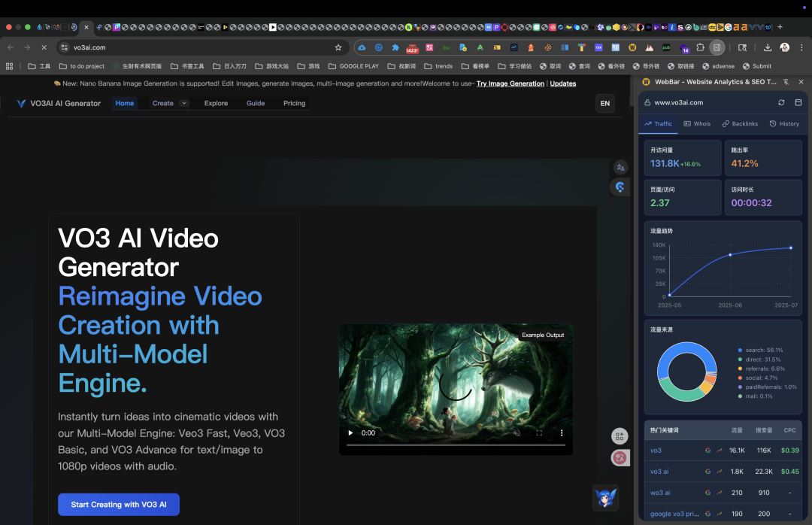Open the 'to do project' bookmark folder
Image resolution: width=812 pixels, height=525 pixels.
pyautogui.click(x=82, y=66)
